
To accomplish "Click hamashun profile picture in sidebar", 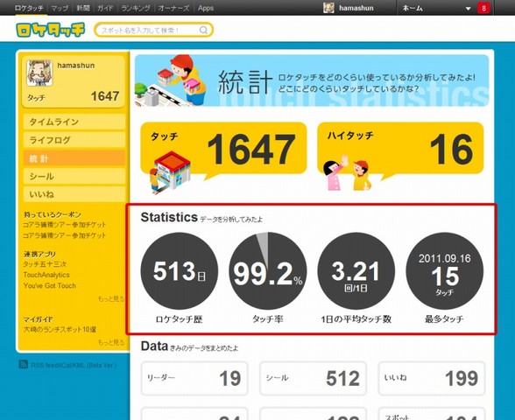I will pos(39,73).
